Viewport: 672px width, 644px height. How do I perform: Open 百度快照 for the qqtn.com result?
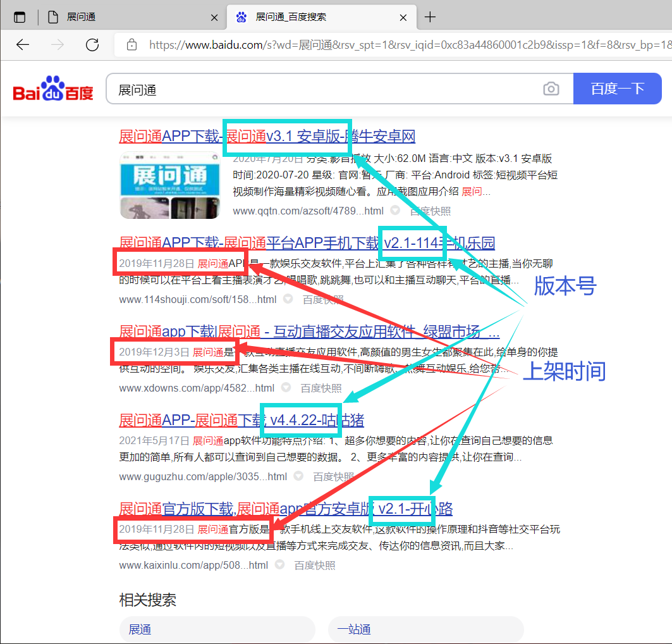click(x=431, y=211)
